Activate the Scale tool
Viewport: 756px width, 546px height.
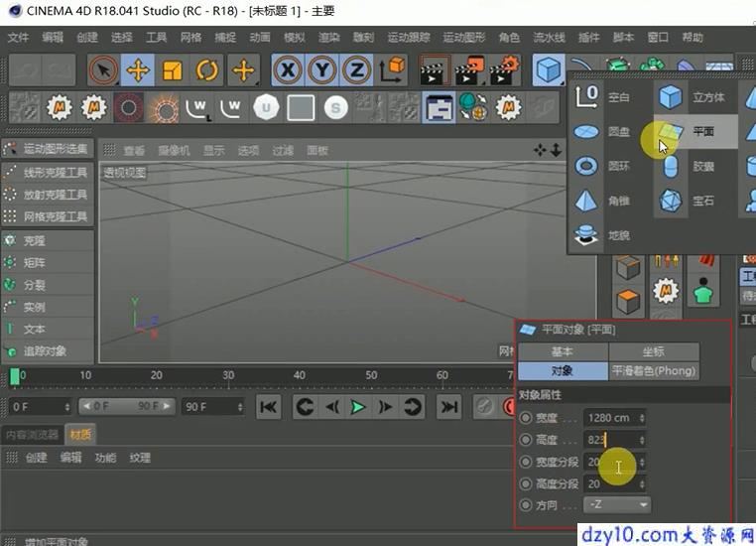pos(172,70)
